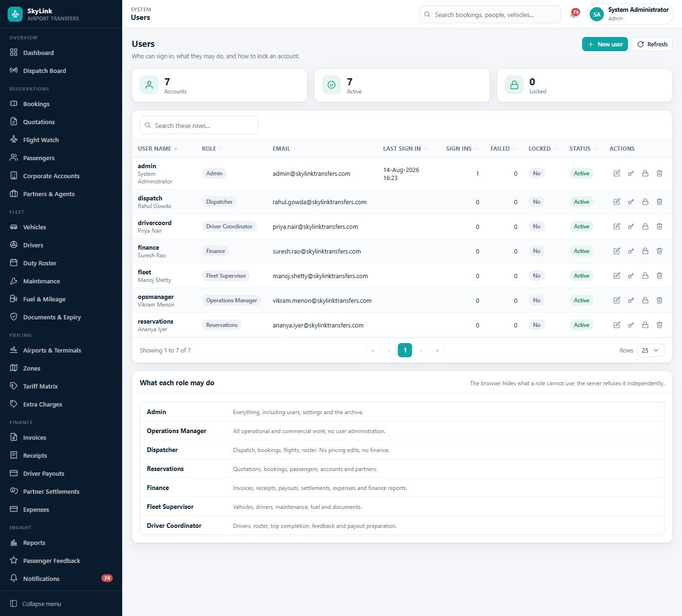Click vikram.menon@skylinktransfers.com email
The height and width of the screenshot is (616, 682).
click(322, 301)
